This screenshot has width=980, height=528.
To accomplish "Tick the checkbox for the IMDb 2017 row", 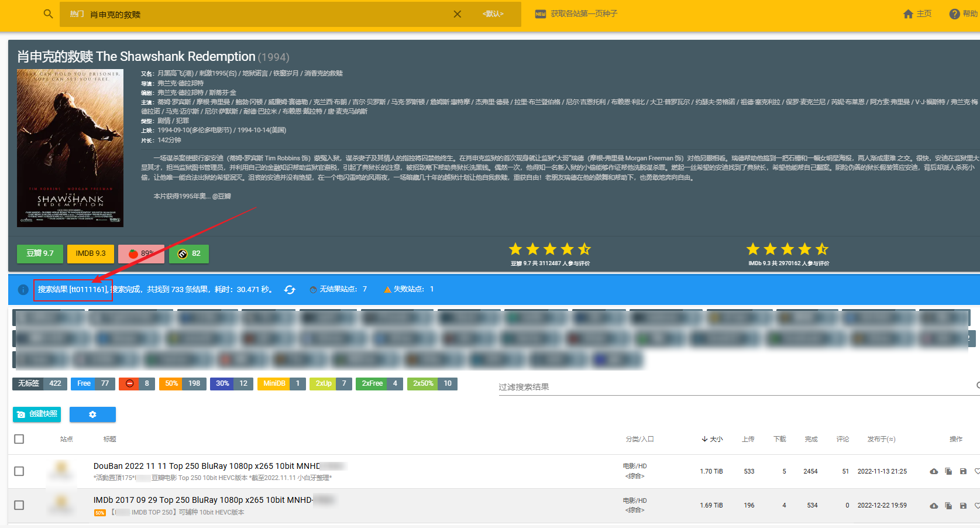I will 19,505.
